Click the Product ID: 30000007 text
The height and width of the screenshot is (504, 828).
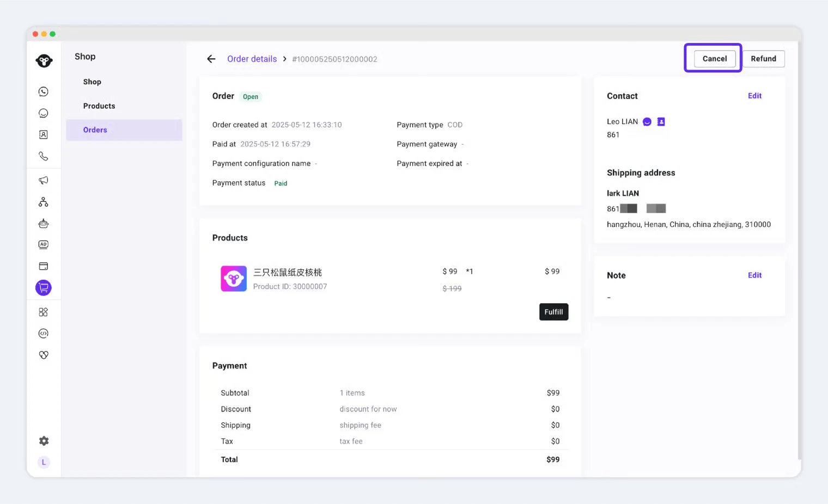[x=290, y=287]
